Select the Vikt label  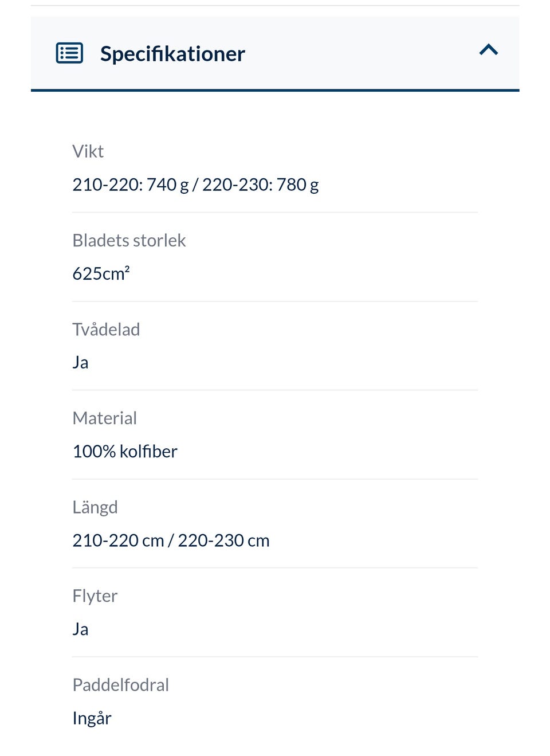[88, 151]
